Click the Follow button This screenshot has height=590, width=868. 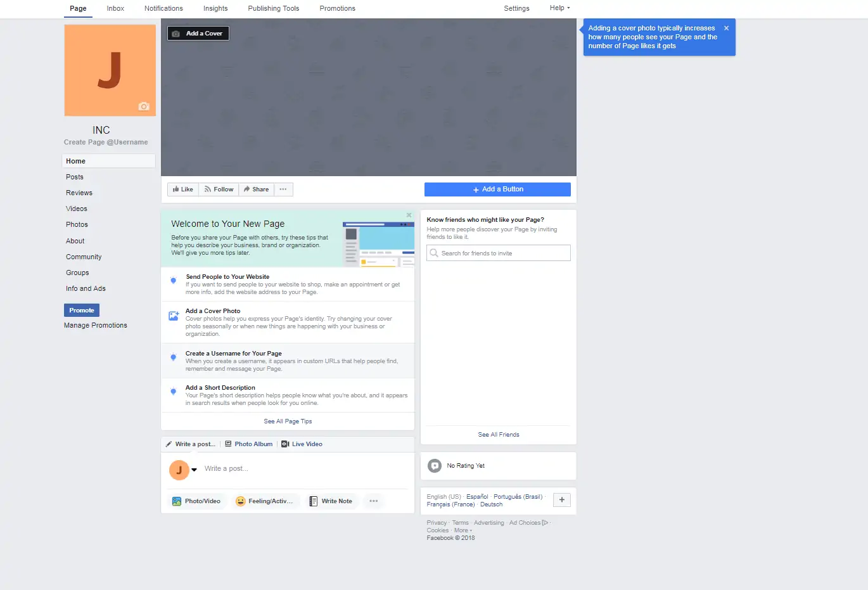(x=219, y=189)
